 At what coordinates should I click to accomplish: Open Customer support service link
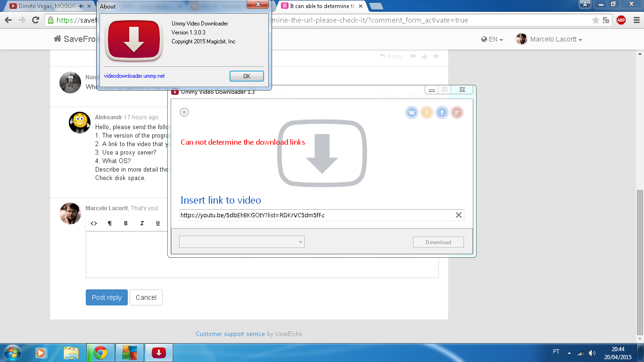coord(230,334)
